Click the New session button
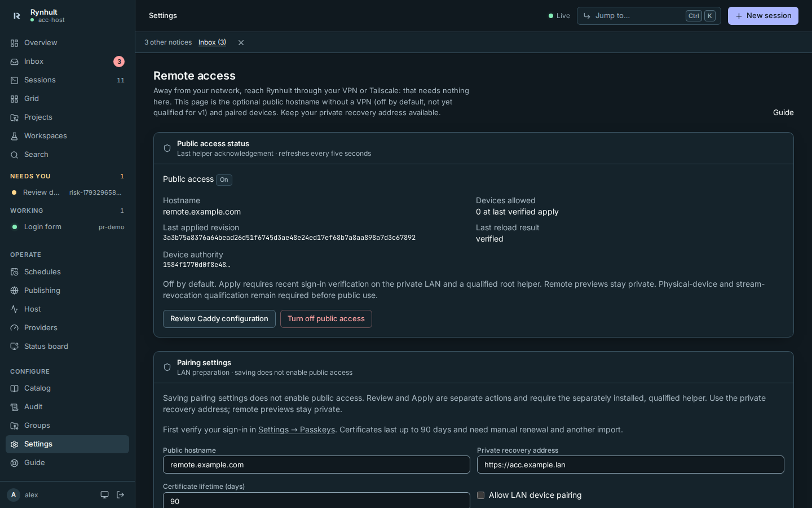This screenshot has height=508, width=812. point(763,16)
